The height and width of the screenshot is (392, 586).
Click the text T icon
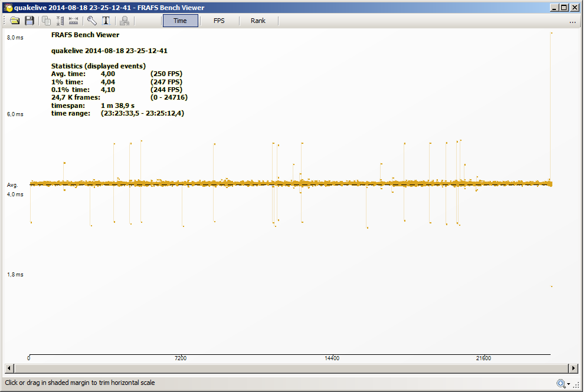pos(106,21)
